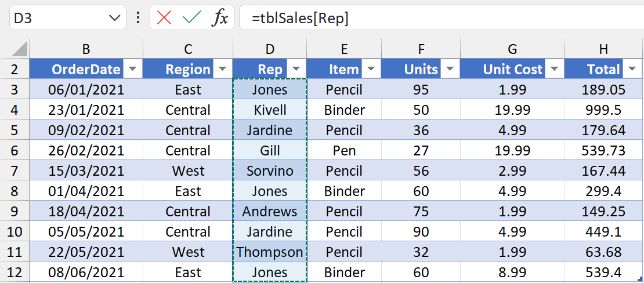Open the Total filter dropdown
644x283 pixels.
pos(632,70)
